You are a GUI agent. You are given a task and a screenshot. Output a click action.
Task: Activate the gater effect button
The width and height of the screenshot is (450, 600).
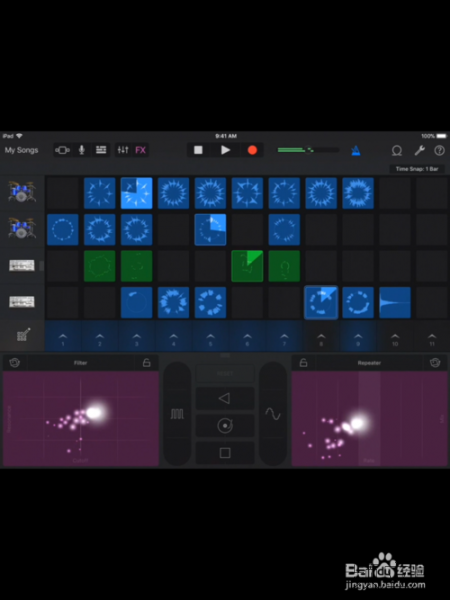point(177,414)
